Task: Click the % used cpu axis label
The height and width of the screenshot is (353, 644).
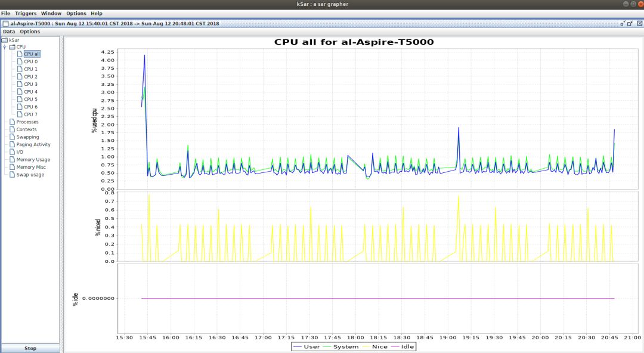Action: click(94, 120)
